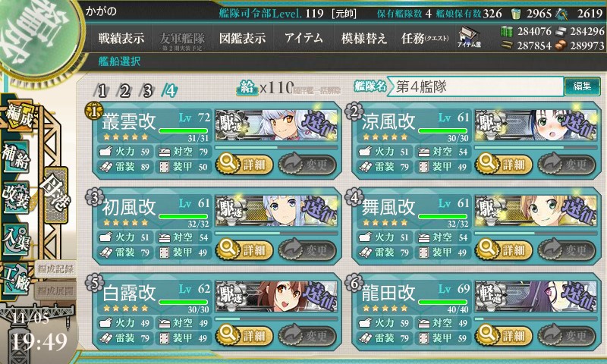Viewport: 607px width, 364px height.
Task: Open the 戦績表示 menu item
Action: (121, 38)
